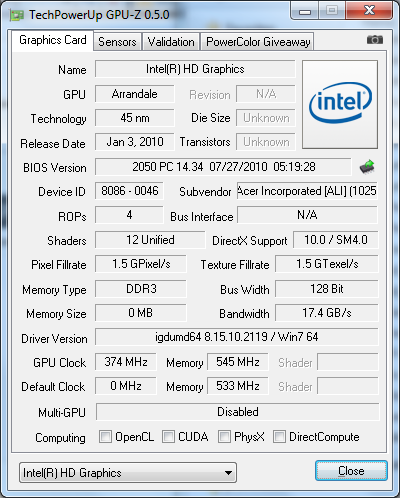Minimize the GPU-Z window
This screenshot has height=498, width=402.
(x=305, y=11)
